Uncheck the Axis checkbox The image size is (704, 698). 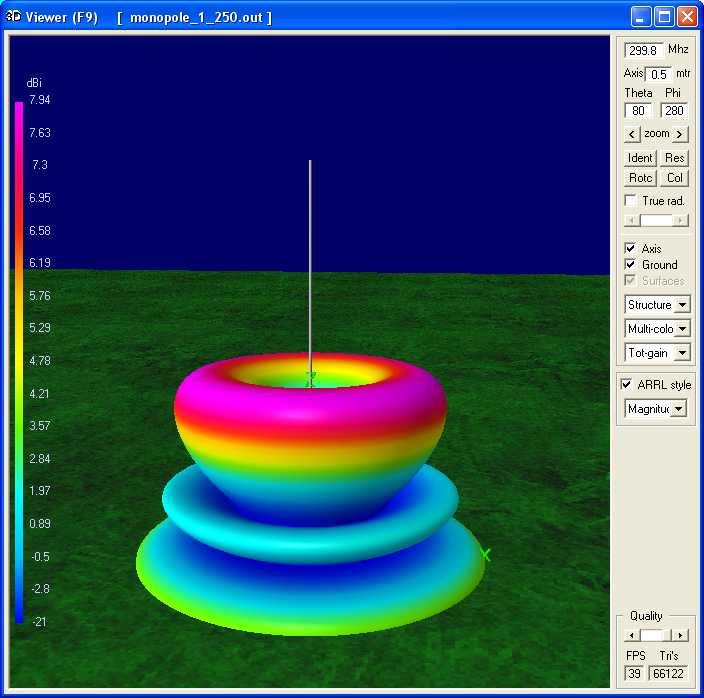coord(630,248)
